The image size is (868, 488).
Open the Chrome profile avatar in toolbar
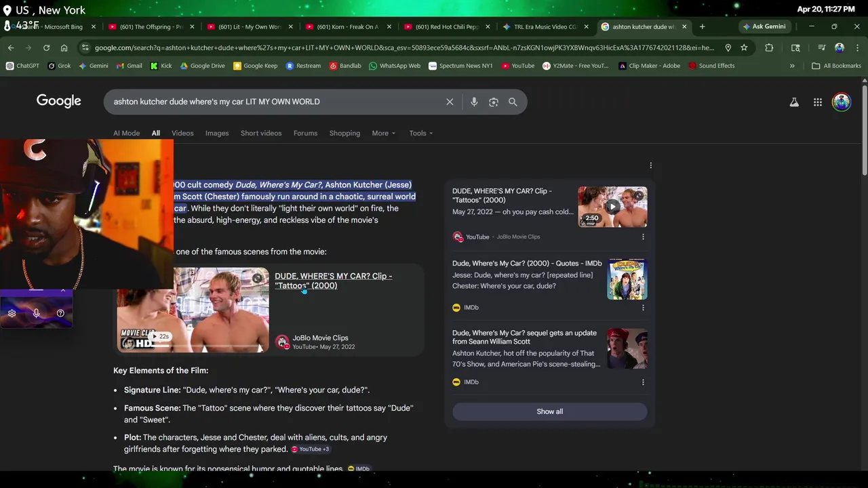[840, 47]
